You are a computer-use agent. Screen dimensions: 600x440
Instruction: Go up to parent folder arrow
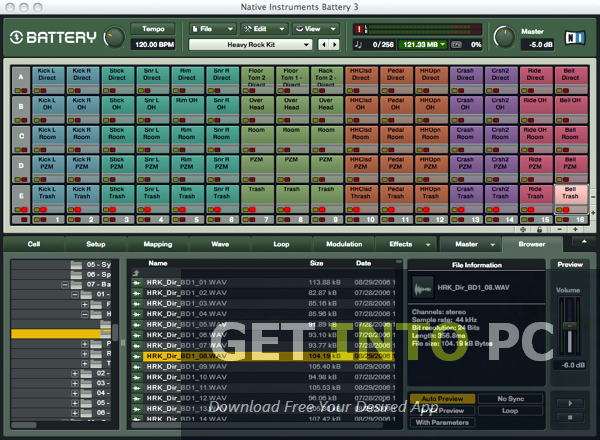(136, 273)
